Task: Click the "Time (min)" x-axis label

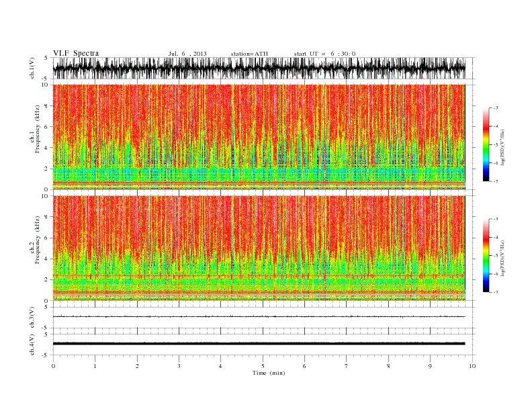Action: pos(269,373)
